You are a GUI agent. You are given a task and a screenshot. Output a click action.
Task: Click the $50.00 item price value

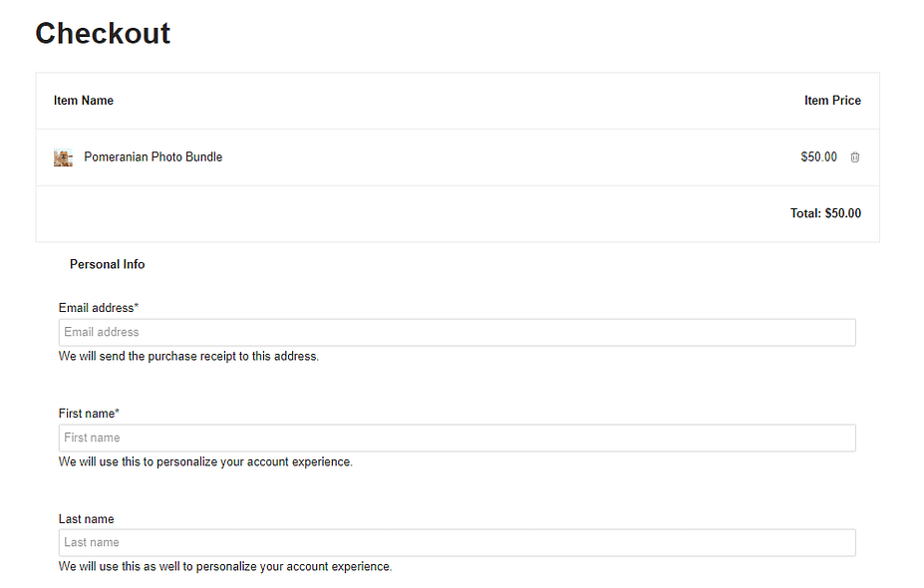pos(818,156)
